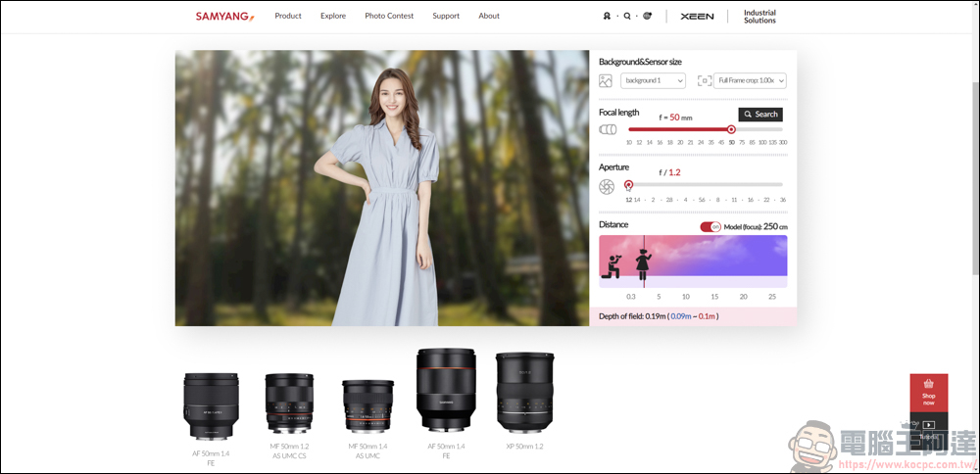
Task: Click the f = 50 mm value
Action: [675, 118]
